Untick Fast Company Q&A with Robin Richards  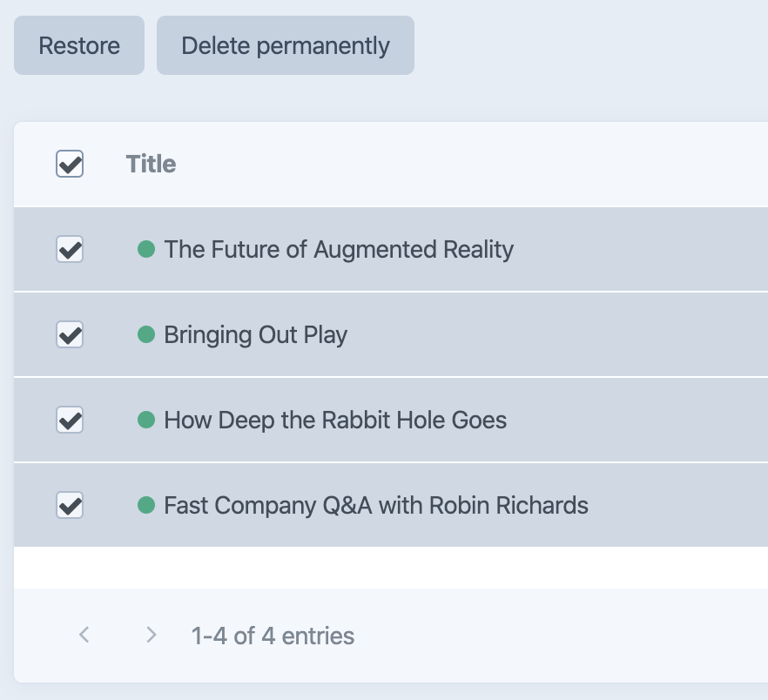[x=70, y=505]
